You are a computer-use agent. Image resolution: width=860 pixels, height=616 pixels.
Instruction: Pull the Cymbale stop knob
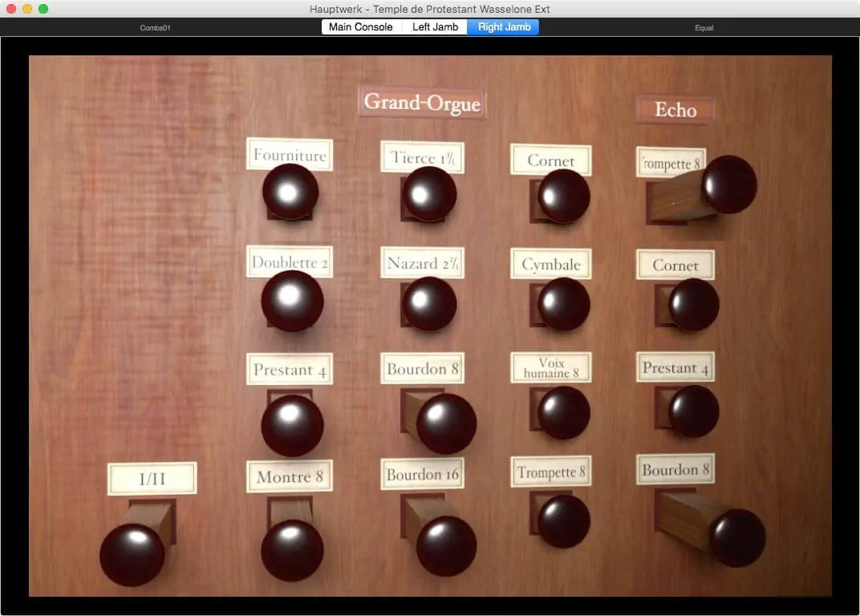click(x=563, y=305)
